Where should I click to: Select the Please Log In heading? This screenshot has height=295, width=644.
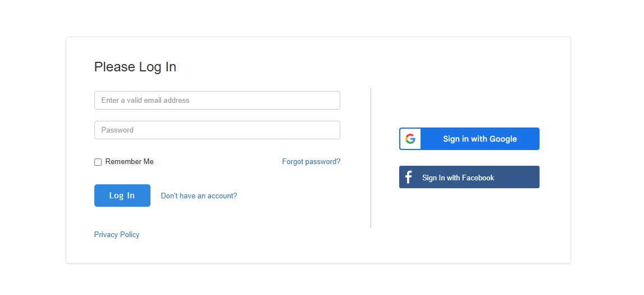tap(135, 66)
